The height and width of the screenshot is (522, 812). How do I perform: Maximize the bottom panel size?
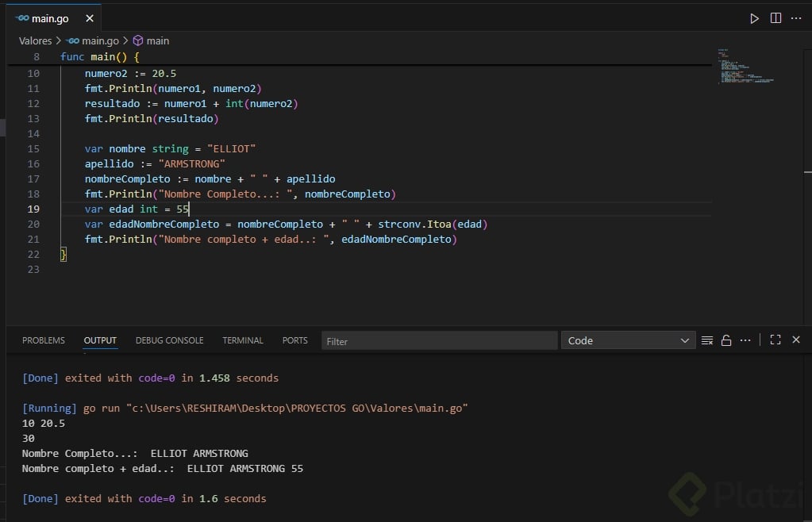point(775,340)
